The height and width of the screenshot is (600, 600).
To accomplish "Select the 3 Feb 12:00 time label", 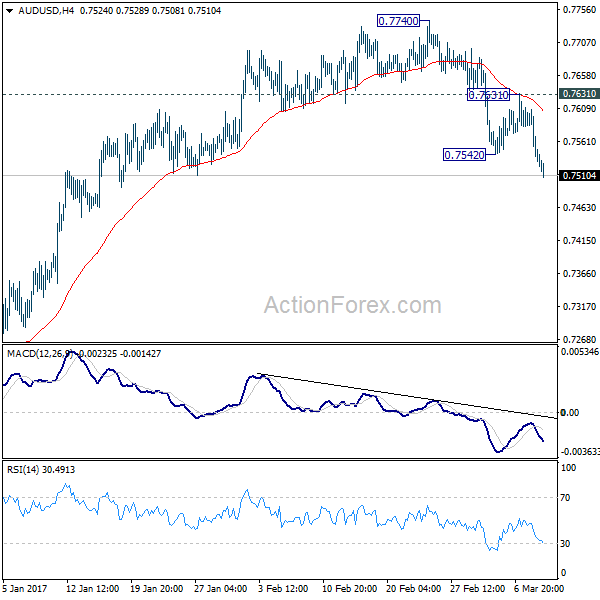I will click(283, 589).
